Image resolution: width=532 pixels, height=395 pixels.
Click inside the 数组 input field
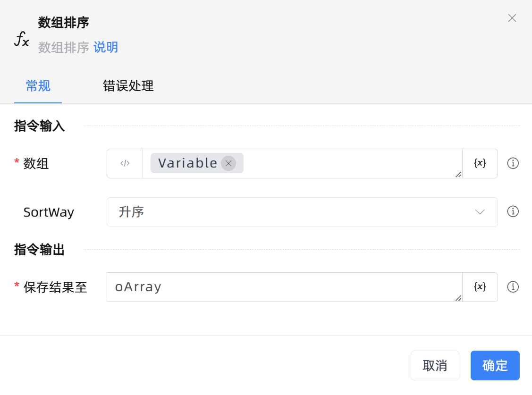click(x=349, y=163)
